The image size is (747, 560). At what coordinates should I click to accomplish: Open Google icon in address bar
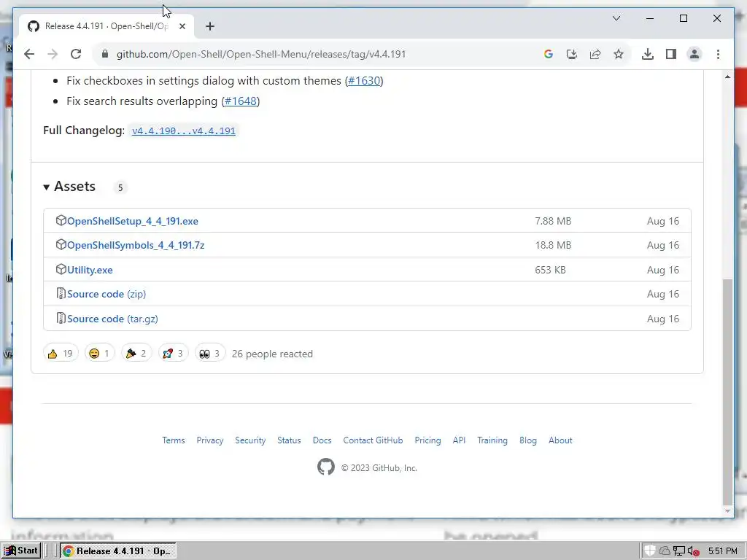tap(549, 54)
